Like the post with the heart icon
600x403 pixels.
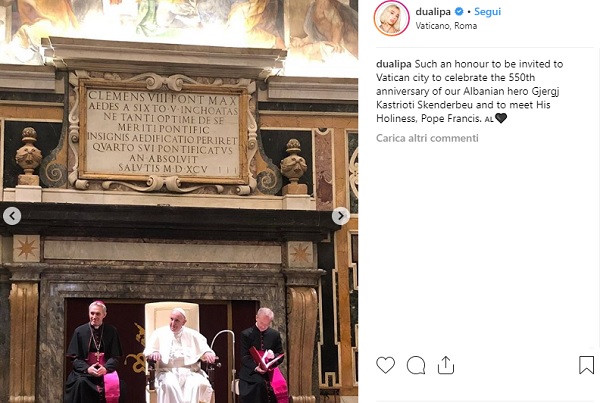[385, 365]
